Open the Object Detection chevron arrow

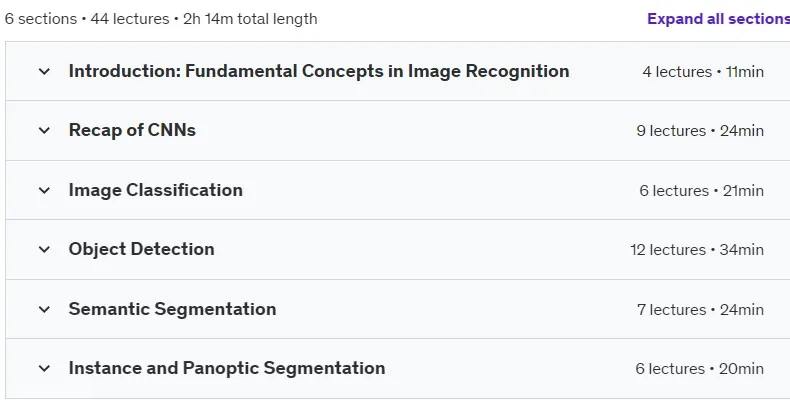pyautogui.click(x=44, y=249)
